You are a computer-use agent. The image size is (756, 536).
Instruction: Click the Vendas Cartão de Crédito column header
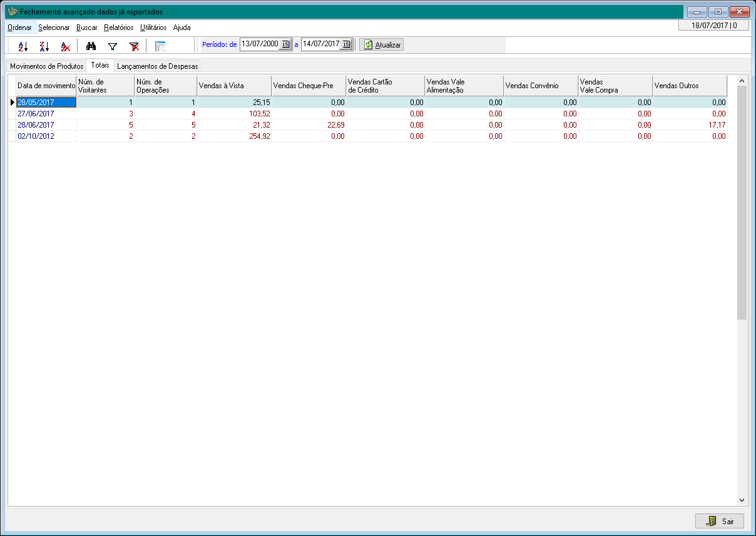(x=386, y=86)
